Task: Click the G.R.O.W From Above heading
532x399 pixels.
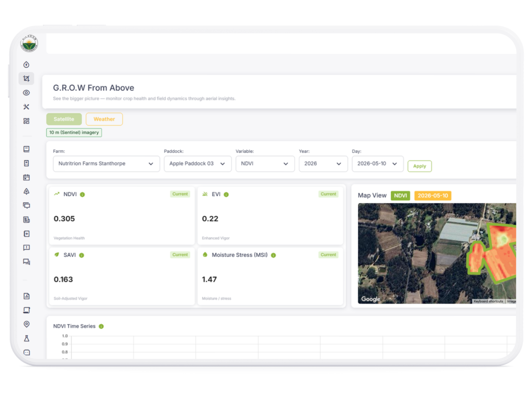Action: click(x=94, y=88)
